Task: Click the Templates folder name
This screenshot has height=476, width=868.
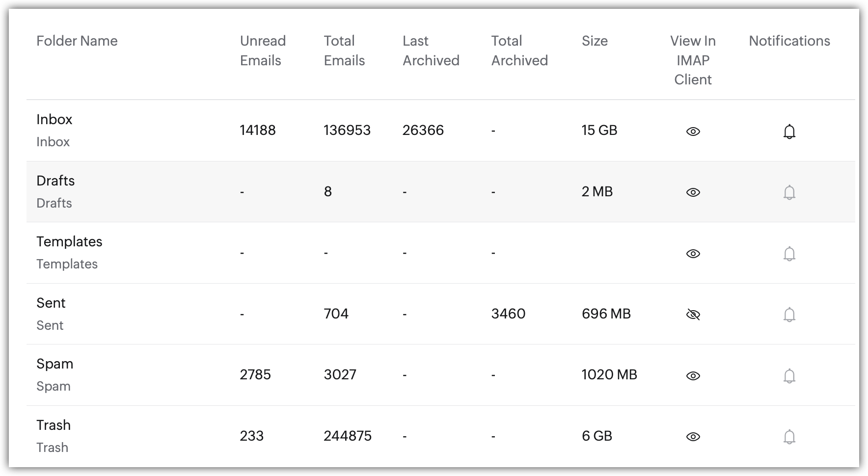Action: [x=69, y=241]
